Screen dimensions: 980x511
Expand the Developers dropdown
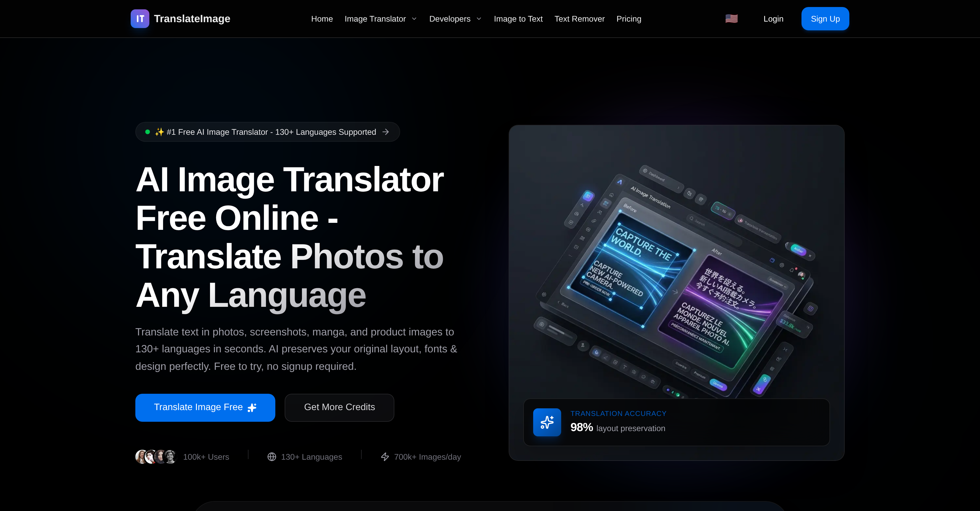pyautogui.click(x=455, y=19)
